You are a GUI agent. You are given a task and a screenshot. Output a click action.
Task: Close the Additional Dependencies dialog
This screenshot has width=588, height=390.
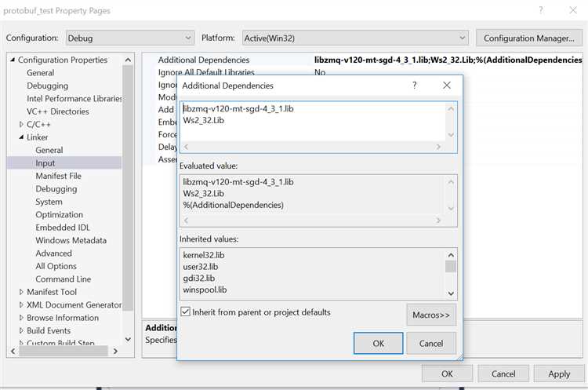447,86
